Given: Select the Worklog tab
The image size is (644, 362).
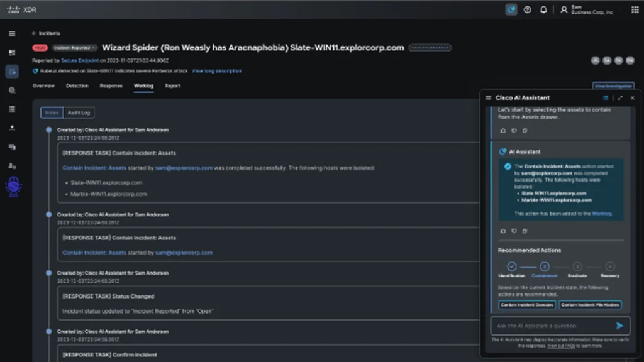Looking at the screenshot, I should pos(144,85).
